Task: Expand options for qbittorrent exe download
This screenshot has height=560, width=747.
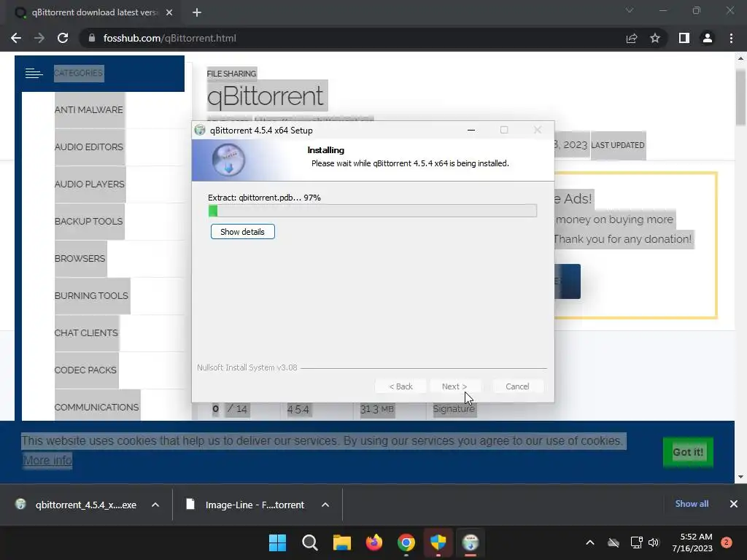Action: 155,505
